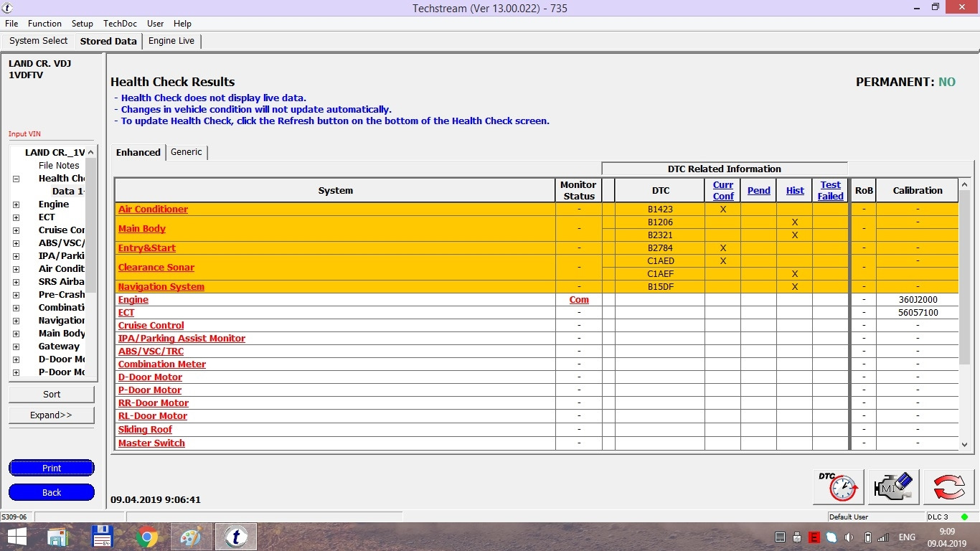Open Sliding Roof system link
The width and height of the screenshot is (980, 551).
click(145, 430)
